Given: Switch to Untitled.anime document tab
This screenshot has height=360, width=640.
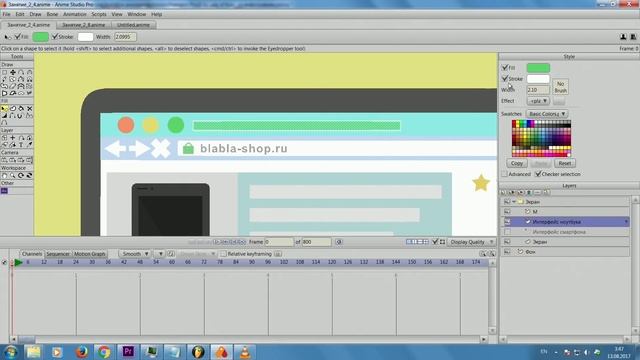Looking at the screenshot, I should [133, 25].
